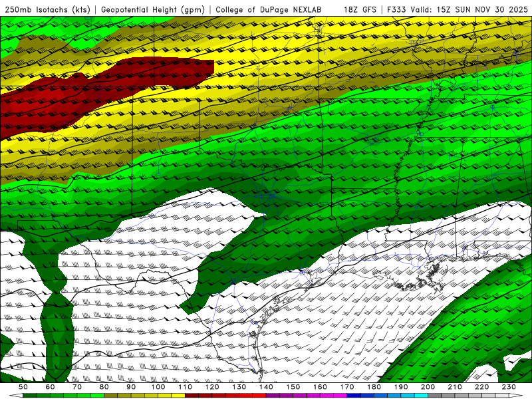Click the '170' color scale label

(x=347, y=387)
